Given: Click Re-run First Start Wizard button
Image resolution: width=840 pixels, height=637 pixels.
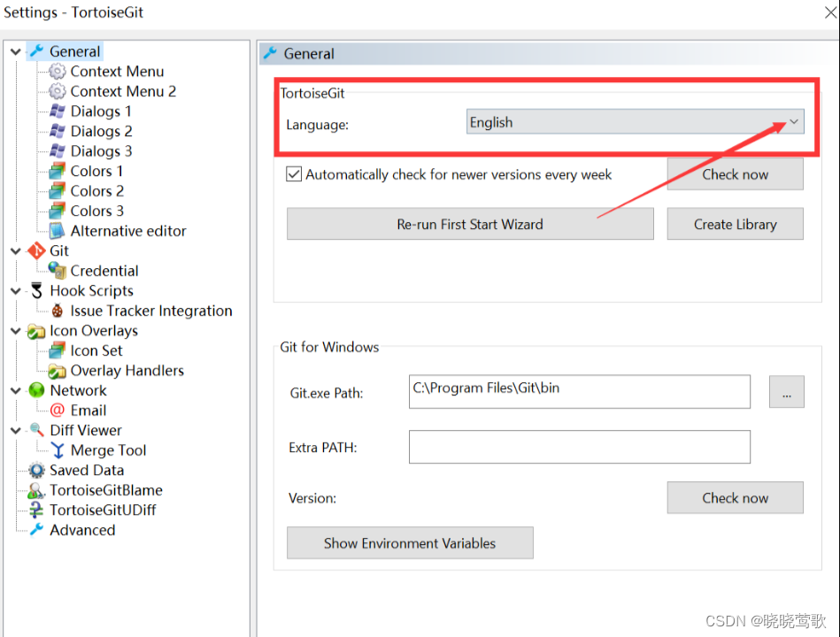Looking at the screenshot, I should [470, 224].
